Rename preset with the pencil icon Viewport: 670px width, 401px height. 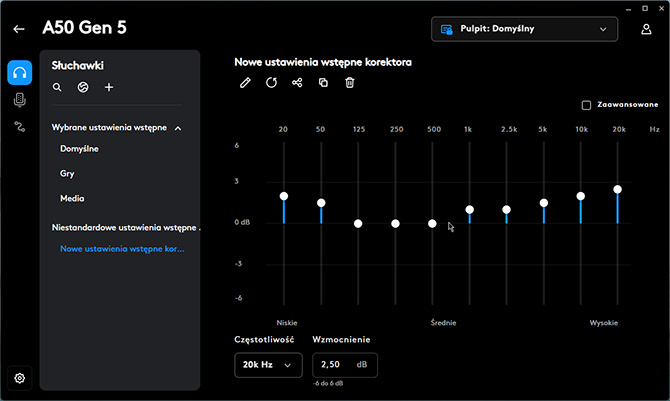point(245,83)
